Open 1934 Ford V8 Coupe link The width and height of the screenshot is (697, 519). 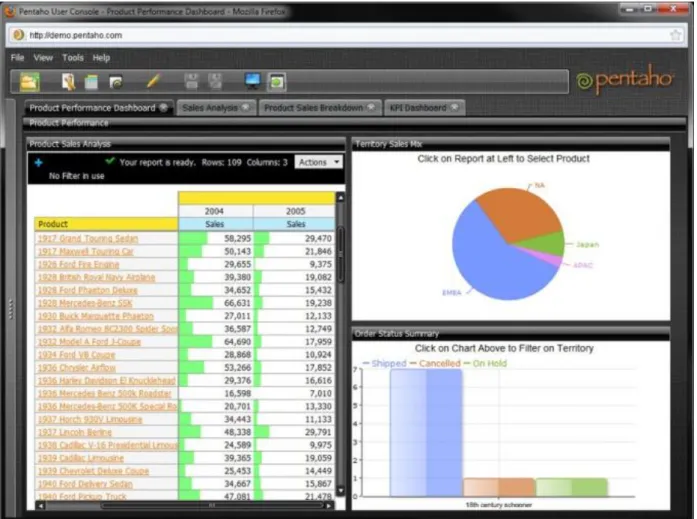pos(76,355)
